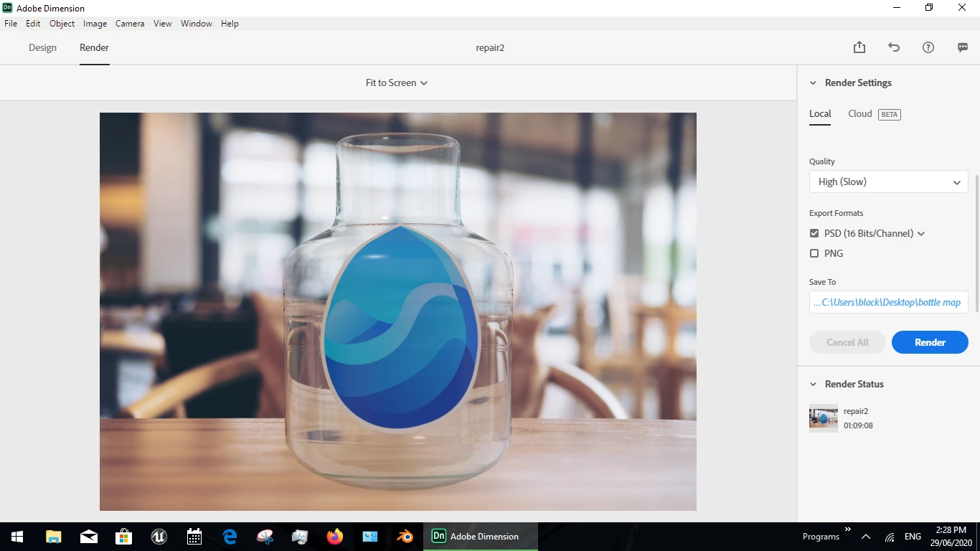Image resolution: width=980 pixels, height=551 pixels.
Task: Click the rendered bottle preview image
Action: [x=398, y=311]
